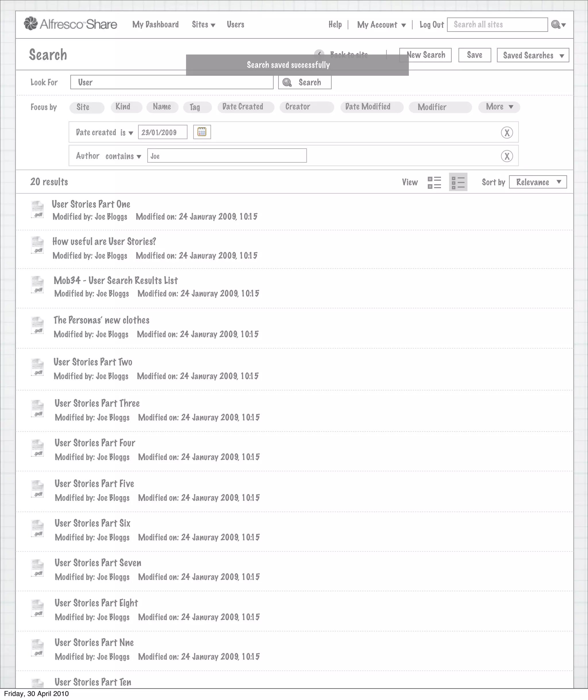
Task: Click PDF icon for User Stories Part One
Action: (x=37, y=209)
